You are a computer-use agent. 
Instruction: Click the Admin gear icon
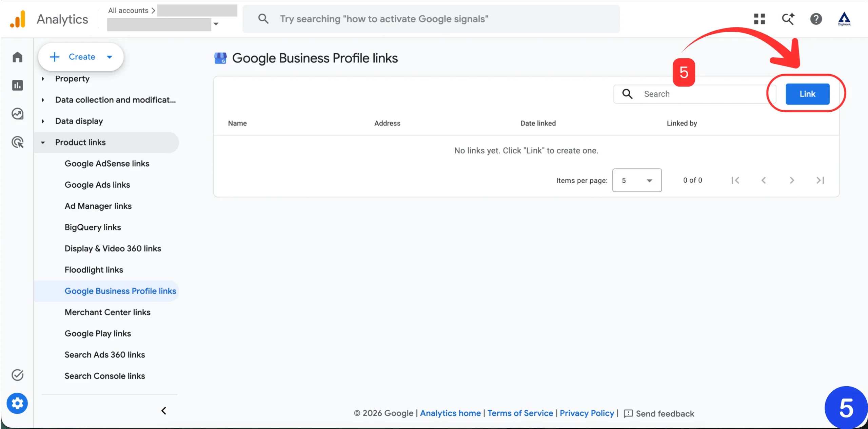pyautogui.click(x=17, y=403)
